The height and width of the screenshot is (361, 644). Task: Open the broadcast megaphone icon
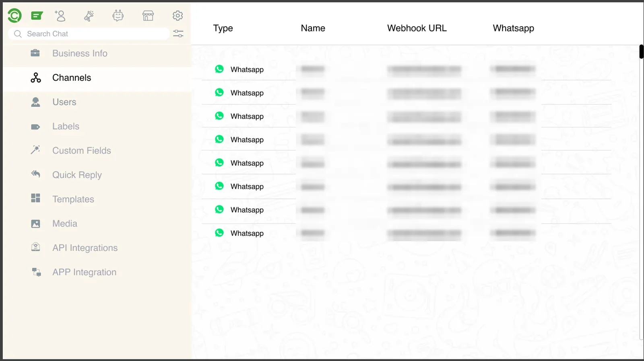coord(89,16)
